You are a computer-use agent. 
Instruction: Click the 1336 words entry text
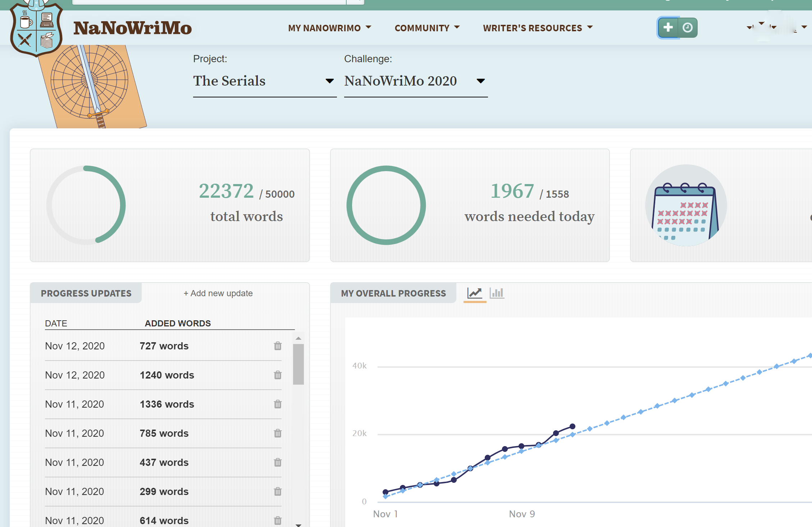tap(167, 404)
